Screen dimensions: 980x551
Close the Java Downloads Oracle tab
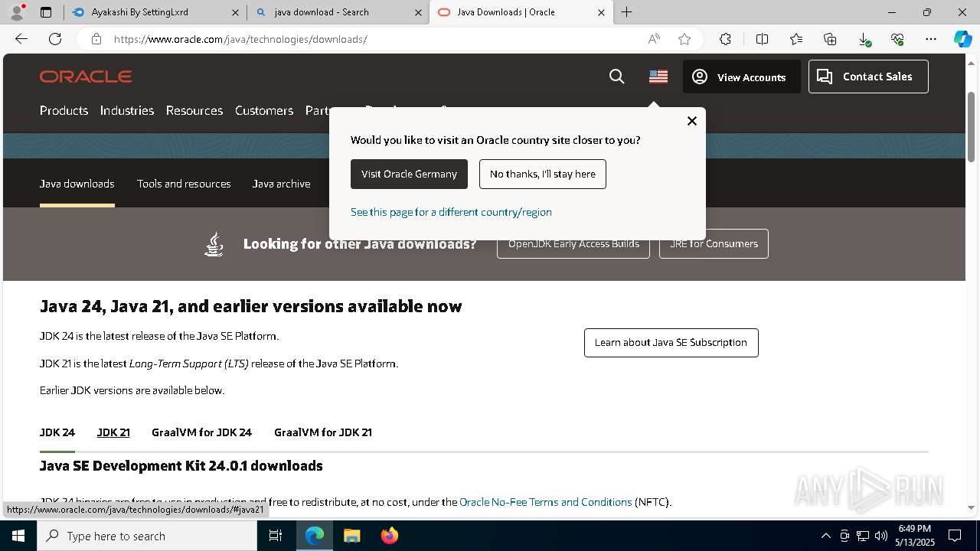601,12
